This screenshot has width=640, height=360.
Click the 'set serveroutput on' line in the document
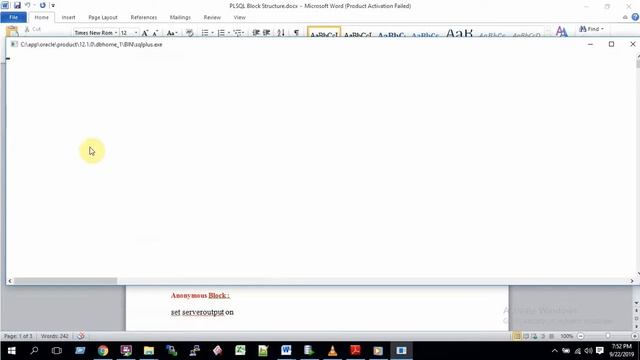click(202, 312)
